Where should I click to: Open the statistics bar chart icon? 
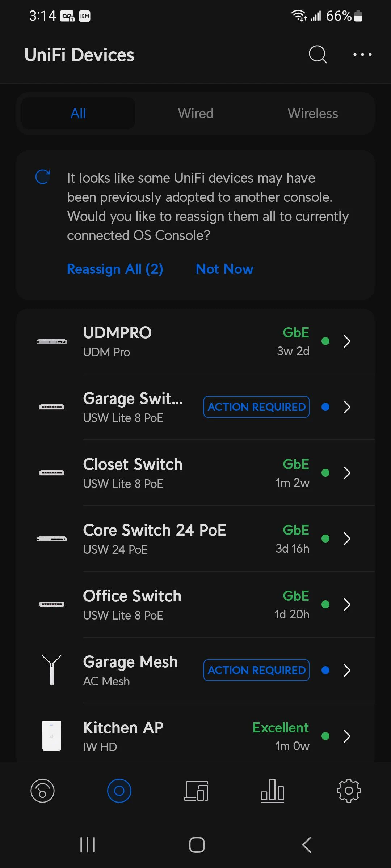tap(272, 791)
